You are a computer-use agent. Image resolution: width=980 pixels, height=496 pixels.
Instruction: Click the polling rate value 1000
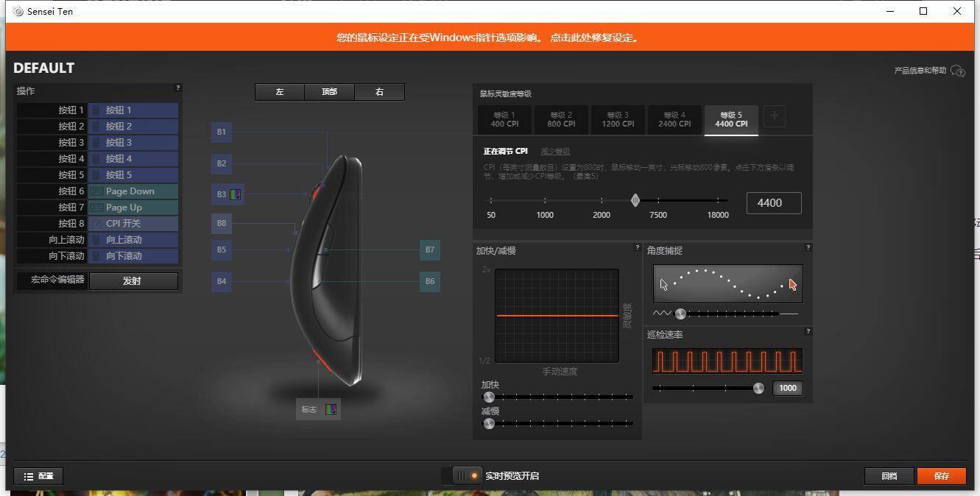[x=787, y=388]
